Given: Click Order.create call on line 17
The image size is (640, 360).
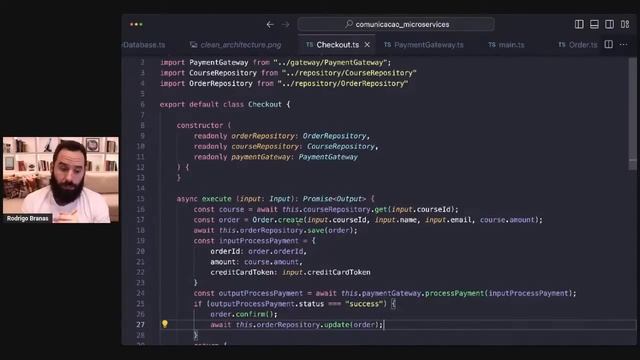Looking at the screenshot, I should 278,220.
